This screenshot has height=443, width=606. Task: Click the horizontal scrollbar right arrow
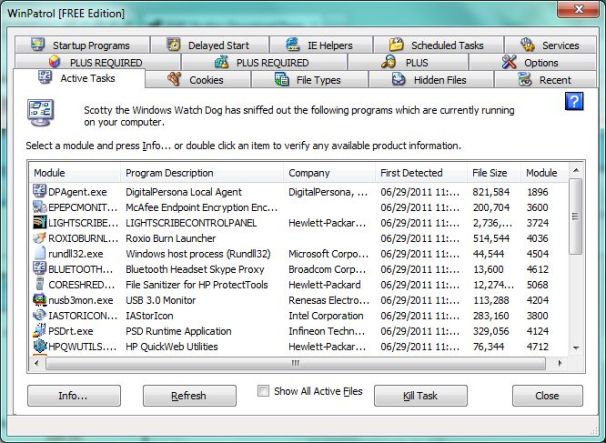[x=559, y=363]
